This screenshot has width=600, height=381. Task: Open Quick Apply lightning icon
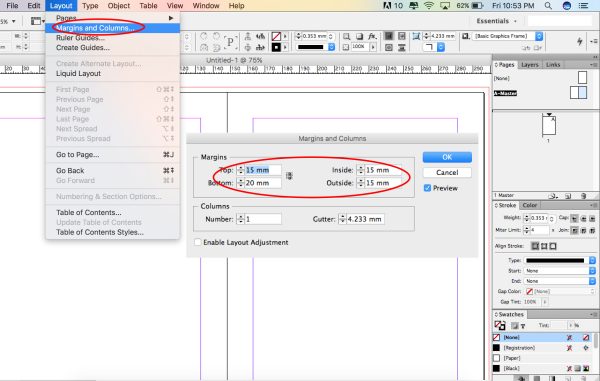580,41
